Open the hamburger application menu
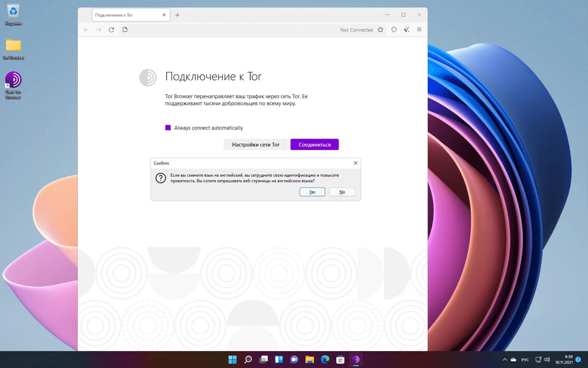The width and height of the screenshot is (588, 368). pos(419,29)
